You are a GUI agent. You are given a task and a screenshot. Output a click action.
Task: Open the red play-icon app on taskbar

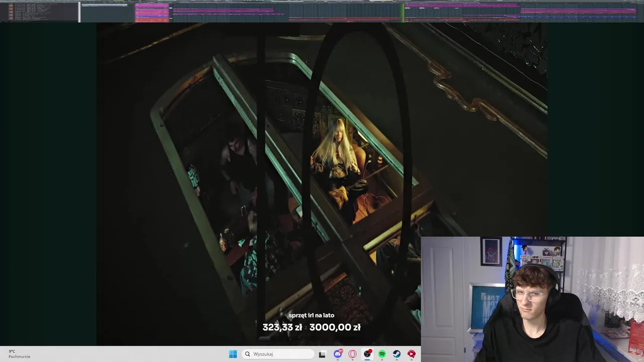tap(412, 354)
